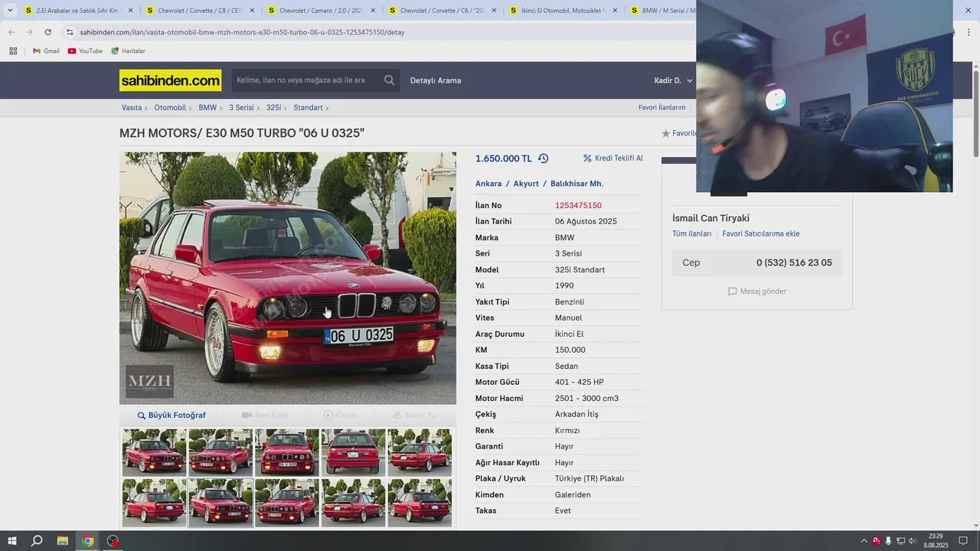980x551 pixels.
Task: Click İlan Klibi button
Action: (x=265, y=416)
